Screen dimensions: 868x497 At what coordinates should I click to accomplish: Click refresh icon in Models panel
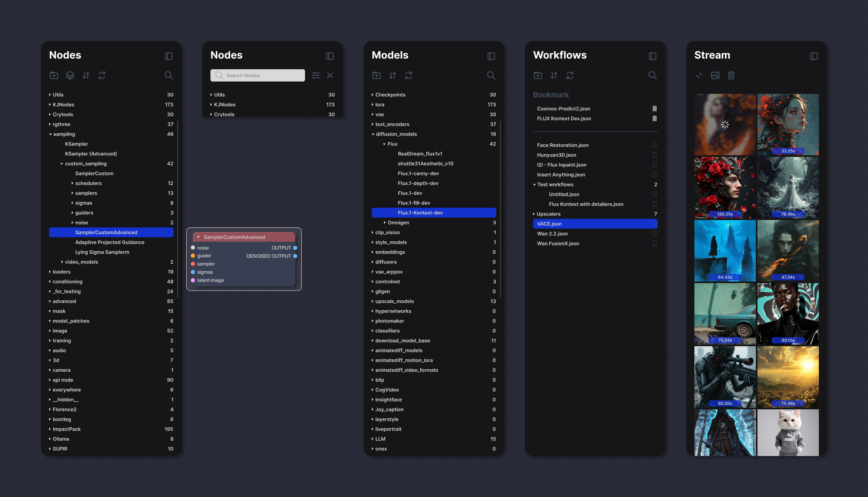409,75
